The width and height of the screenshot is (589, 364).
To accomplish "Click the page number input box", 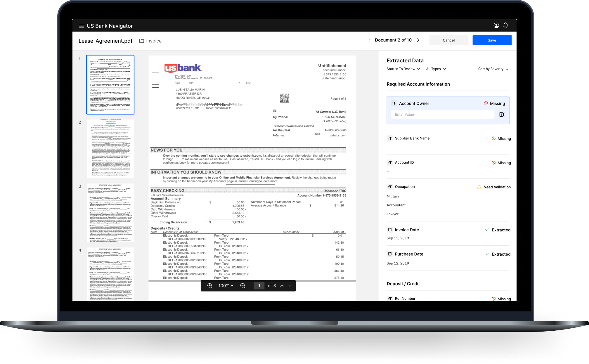I will (x=259, y=286).
